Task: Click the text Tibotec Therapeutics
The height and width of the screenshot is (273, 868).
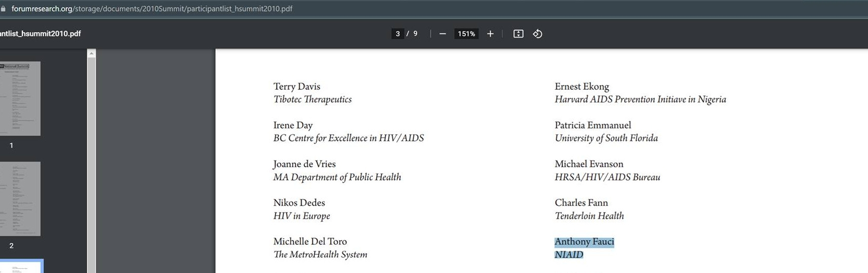Action: coord(313,100)
